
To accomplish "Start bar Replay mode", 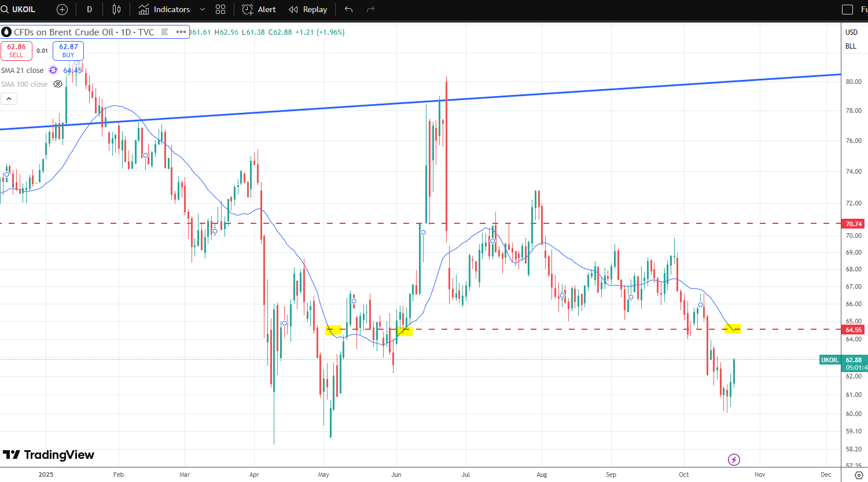I will (x=308, y=9).
